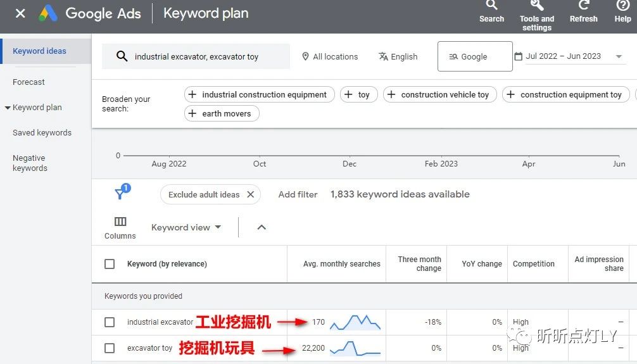Check the excavator toy row
The image size is (637, 364).
(x=110, y=348)
